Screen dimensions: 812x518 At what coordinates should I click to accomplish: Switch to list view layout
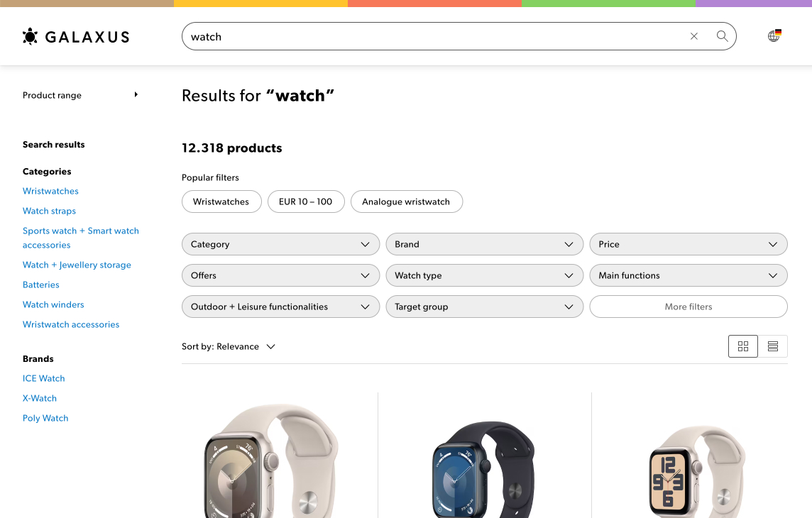[x=773, y=346]
